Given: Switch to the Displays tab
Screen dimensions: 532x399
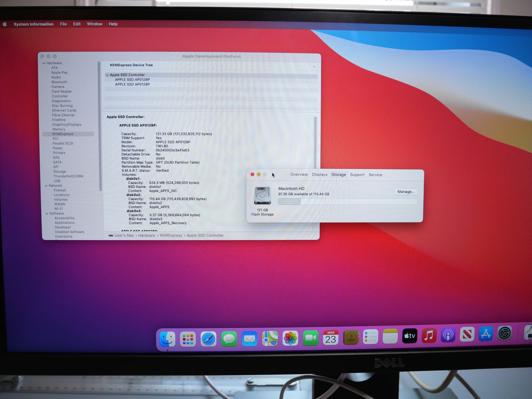Looking at the screenshot, I should click(x=320, y=175).
